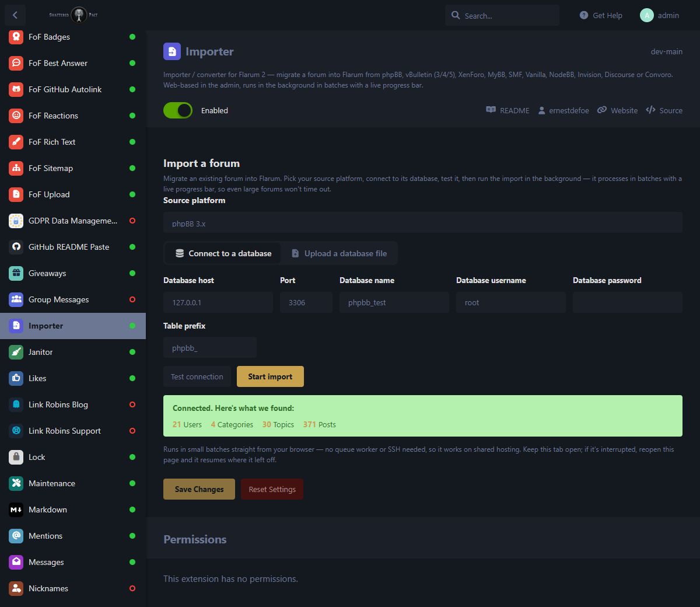Click green status dot next to Giveaways
Screen dimensions: 700x607
click(132, 273)
